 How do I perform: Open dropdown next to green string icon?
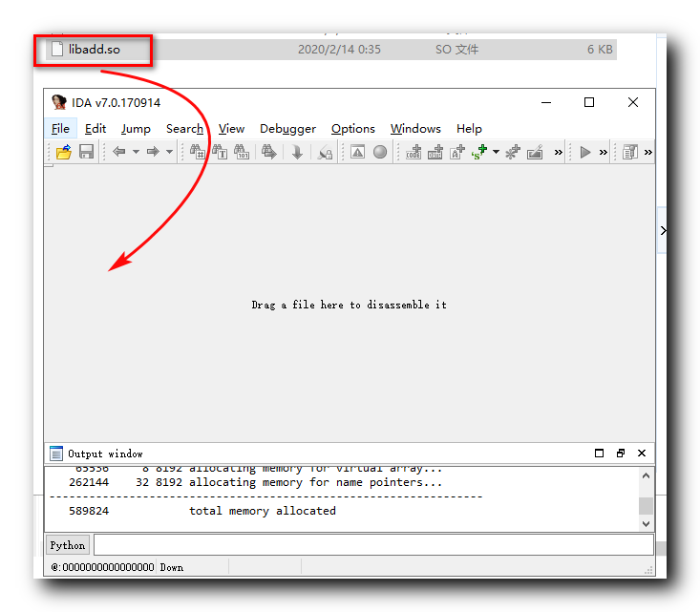pos(496,152)
